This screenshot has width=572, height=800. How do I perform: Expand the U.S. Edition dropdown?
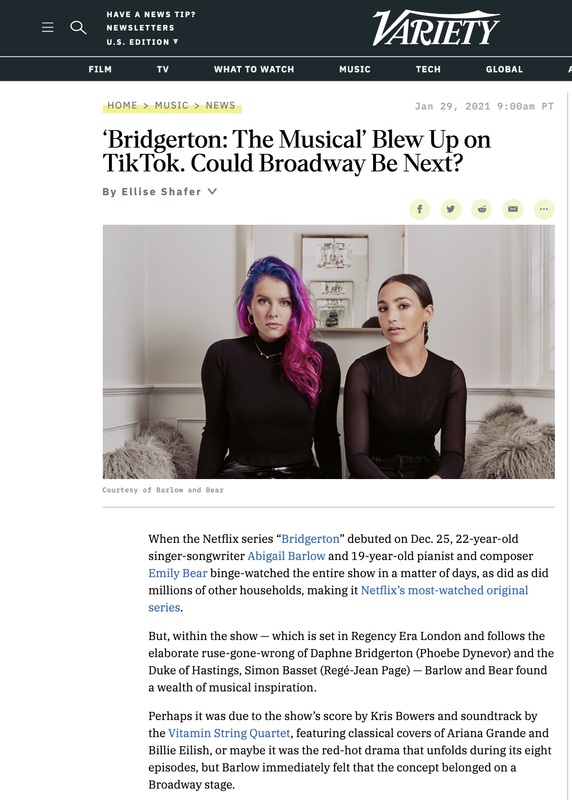point(142,42)
